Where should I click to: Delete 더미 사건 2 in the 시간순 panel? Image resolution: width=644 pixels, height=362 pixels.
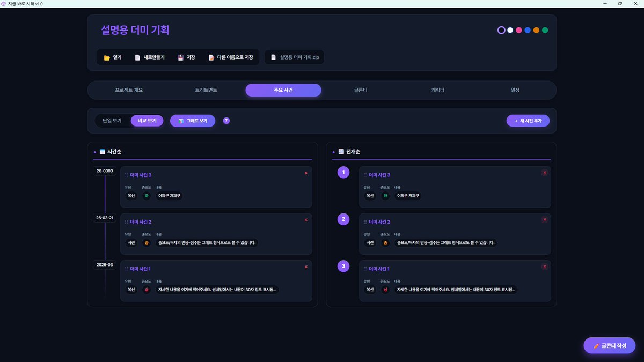306,219
